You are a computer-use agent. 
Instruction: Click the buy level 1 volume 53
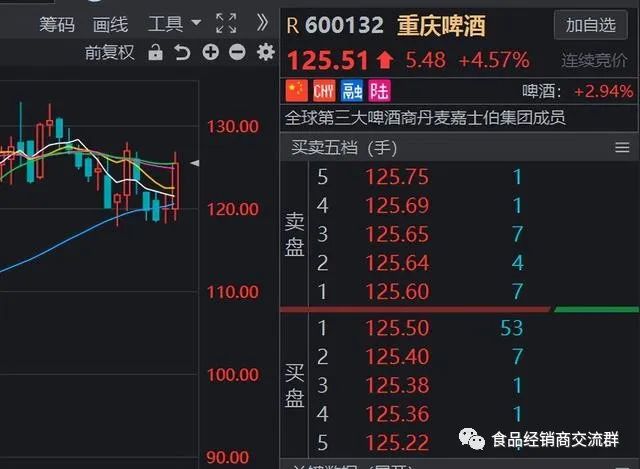[511, 328]
